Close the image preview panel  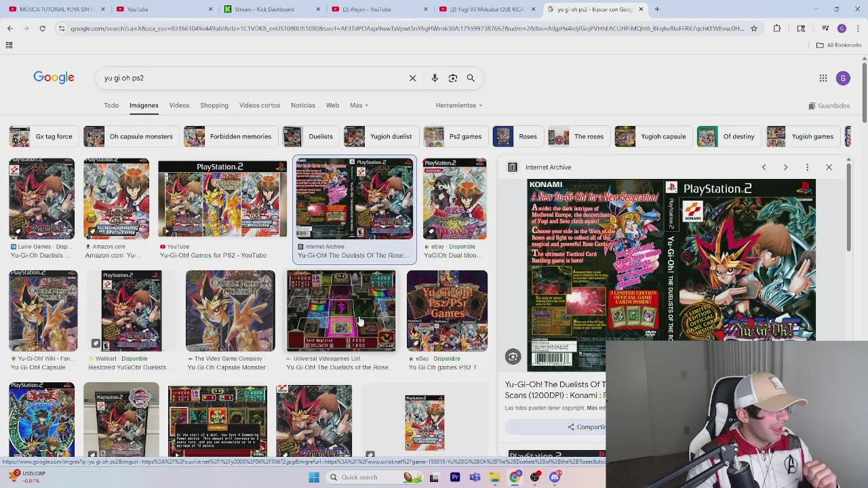coord(829,167)
